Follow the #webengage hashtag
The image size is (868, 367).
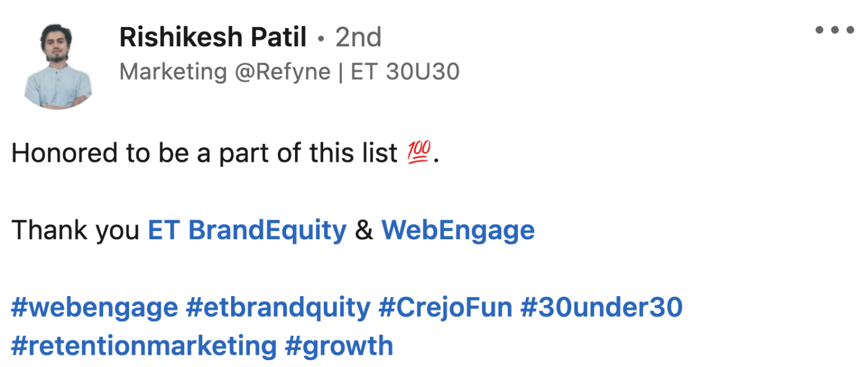point(94,307)
